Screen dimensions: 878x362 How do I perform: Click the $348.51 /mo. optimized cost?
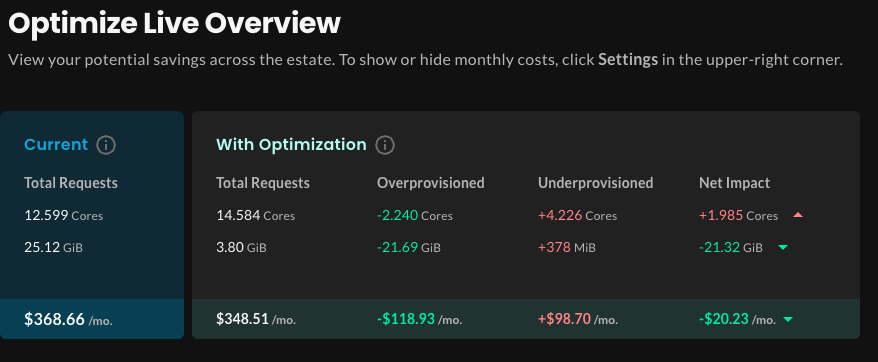(256, 319)
